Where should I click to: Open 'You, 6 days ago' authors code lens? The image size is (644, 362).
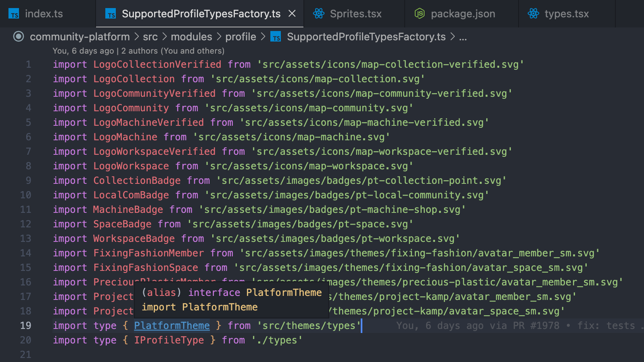138,51
